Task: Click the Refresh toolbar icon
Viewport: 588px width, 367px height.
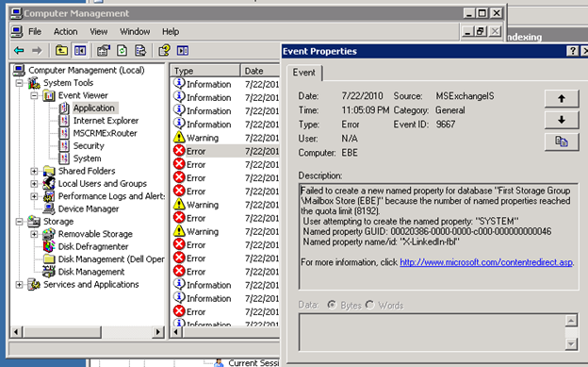Action: 122,50
